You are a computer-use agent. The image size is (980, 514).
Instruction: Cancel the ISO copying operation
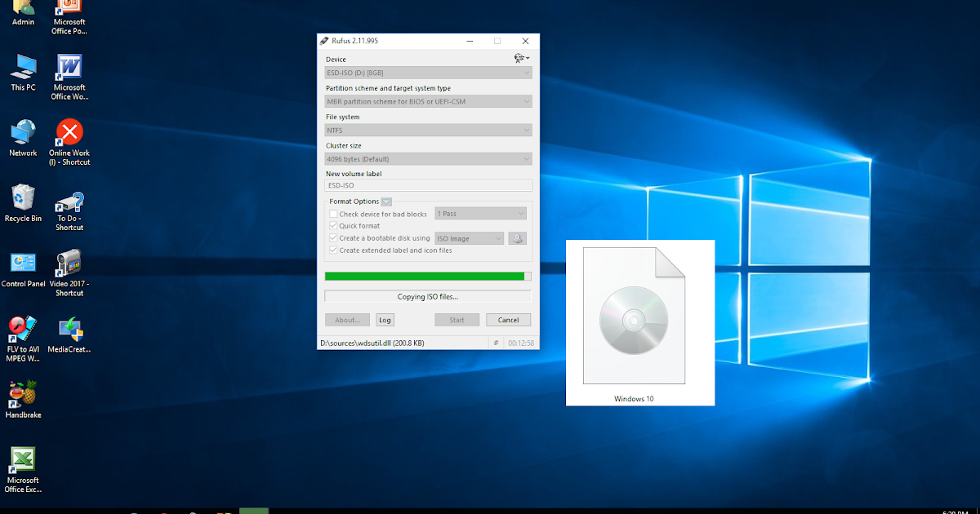pyautogui.click(x=509, y=320)
